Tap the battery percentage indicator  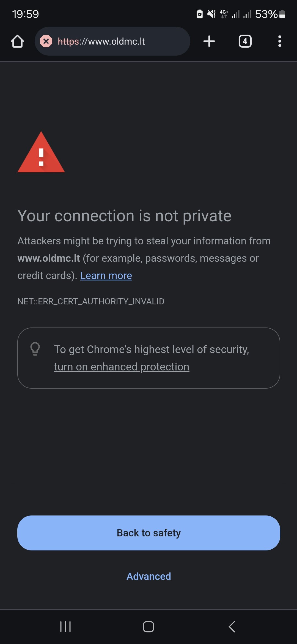270,14
